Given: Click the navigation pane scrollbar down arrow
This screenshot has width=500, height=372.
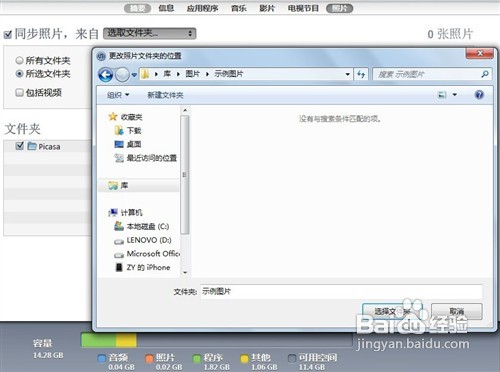Looking at the screenshot, I should [185, 272].
